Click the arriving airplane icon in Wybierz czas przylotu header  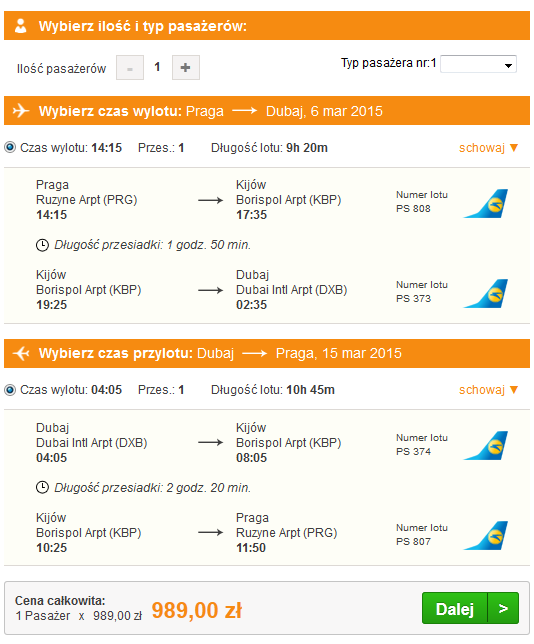[x=21, y=353]
